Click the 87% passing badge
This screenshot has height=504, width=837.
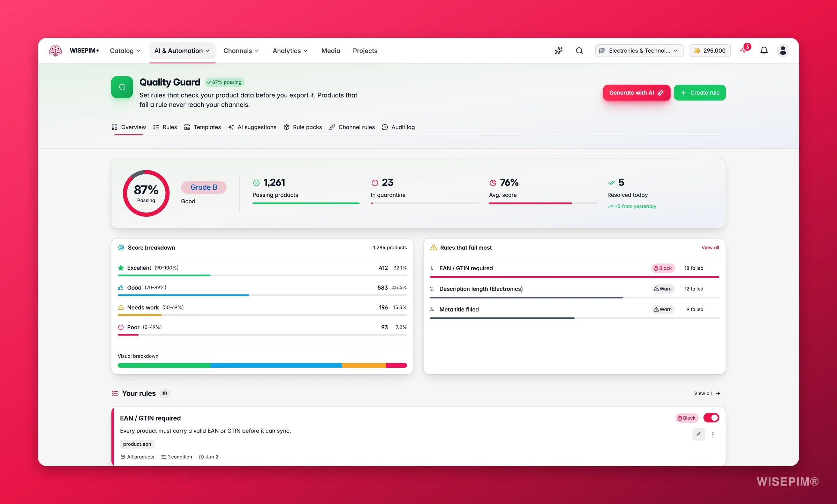point(224,82)
